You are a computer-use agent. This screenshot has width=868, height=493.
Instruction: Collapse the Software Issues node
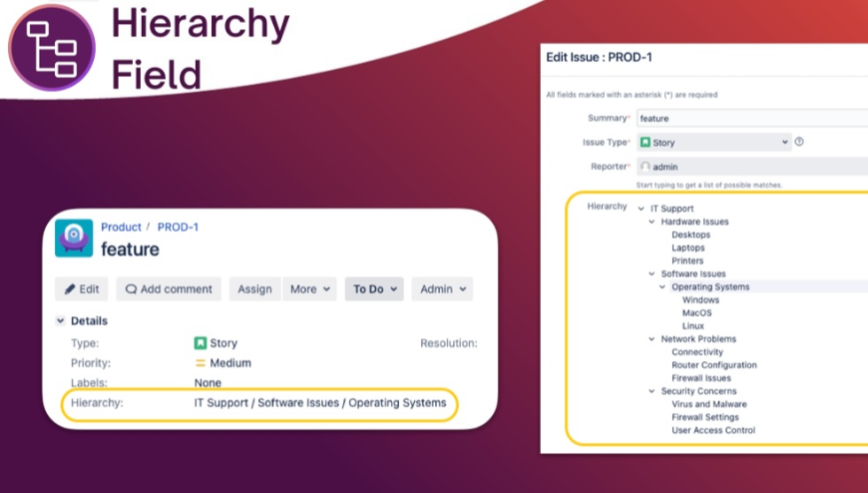point(651,273)
